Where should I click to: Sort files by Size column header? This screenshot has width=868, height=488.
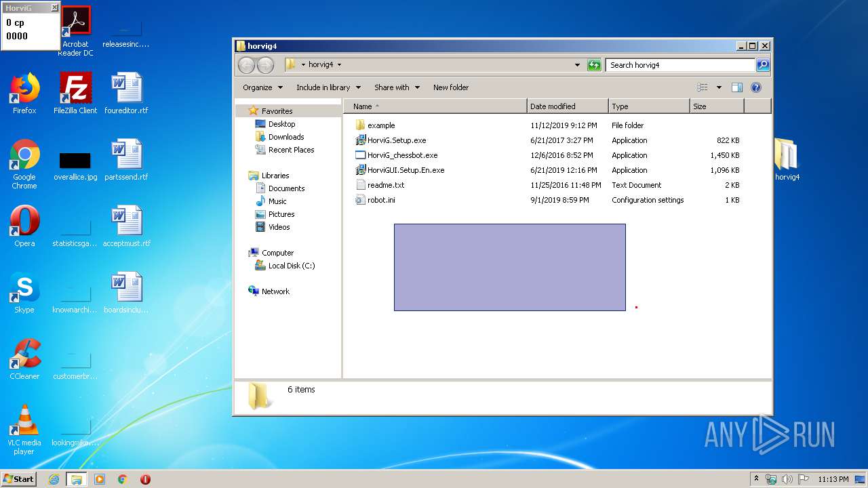717,106
